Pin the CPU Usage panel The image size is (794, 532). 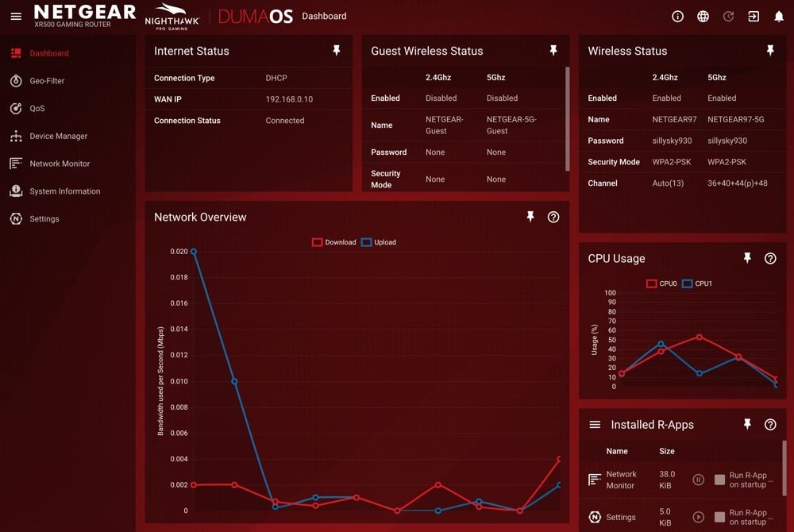point(747,258)
